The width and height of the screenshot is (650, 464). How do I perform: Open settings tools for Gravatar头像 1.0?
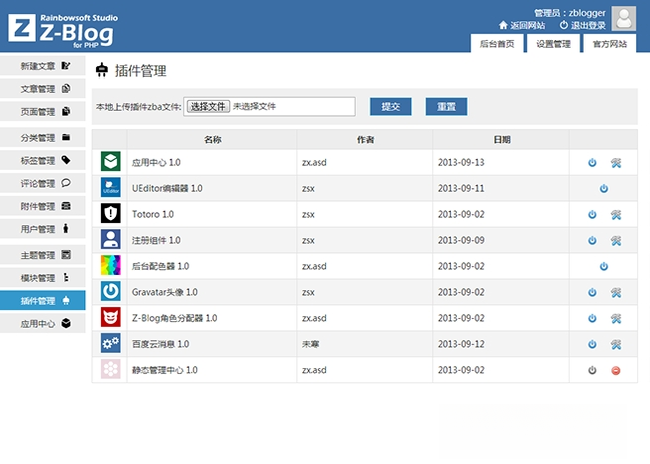pos(616,292)
